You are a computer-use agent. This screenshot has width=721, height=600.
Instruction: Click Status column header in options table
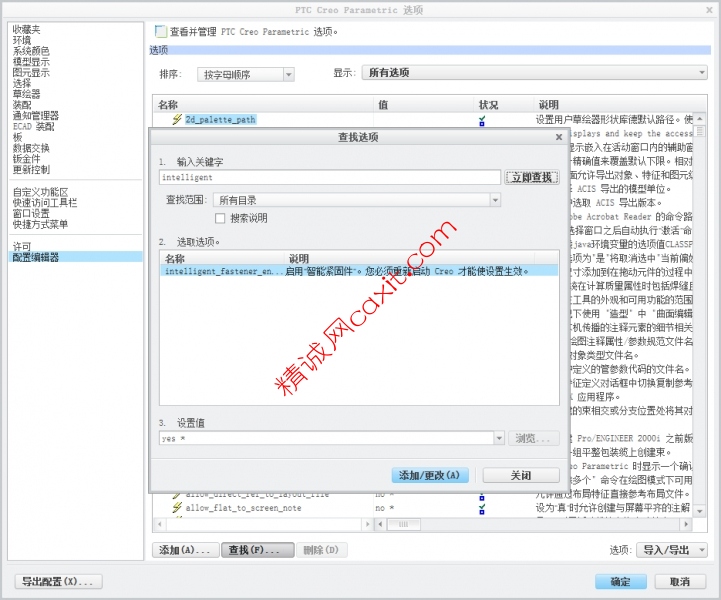click(x=504, y=105)
